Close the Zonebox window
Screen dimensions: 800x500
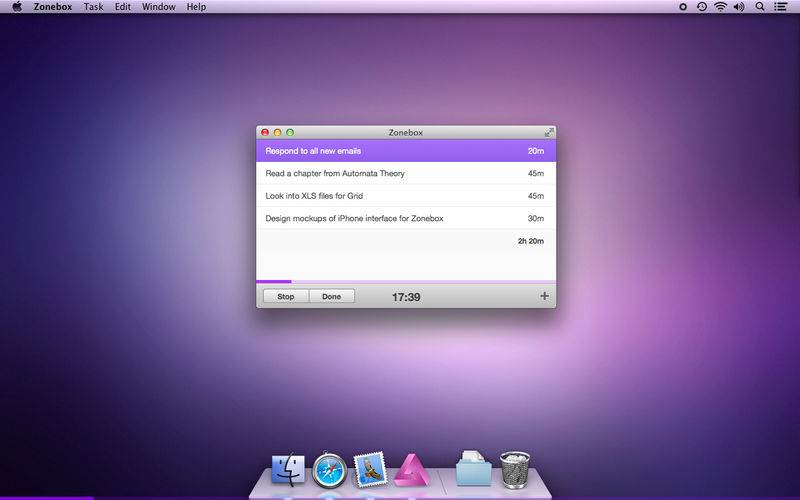pos(265,132)
